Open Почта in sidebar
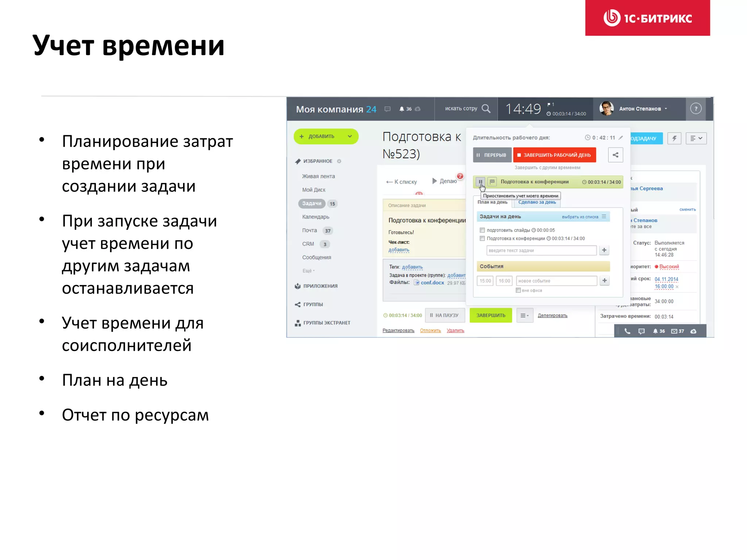Image resolution: width=747 pixels, height=560 pixels. tap(309, 230)
